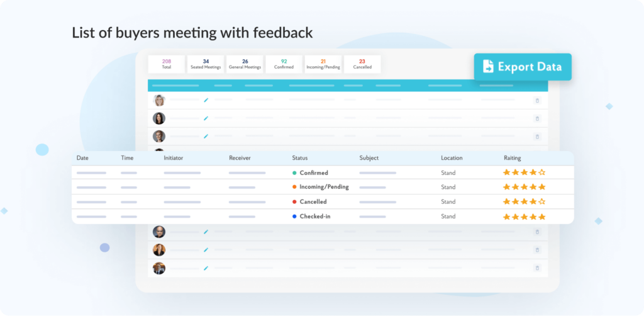Click the Time column header
644x316 pixels.
[127, 158]
